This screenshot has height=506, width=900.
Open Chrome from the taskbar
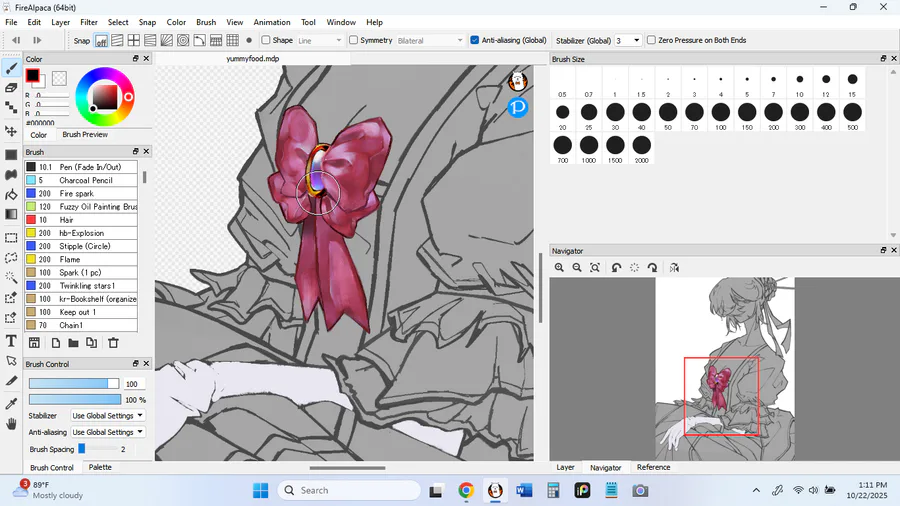pyautogui.click(x=465, y=491)
